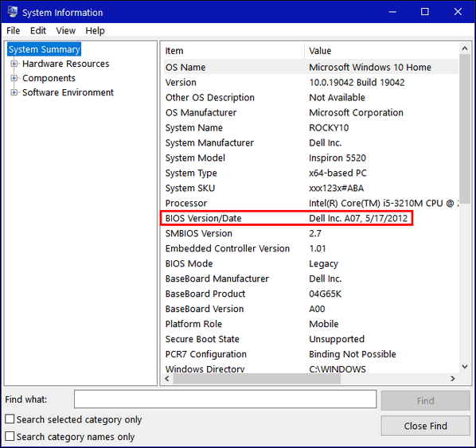Select the BIOS Mode row
This screenshot has width=476, height=448.
click(x=311, y=263)
